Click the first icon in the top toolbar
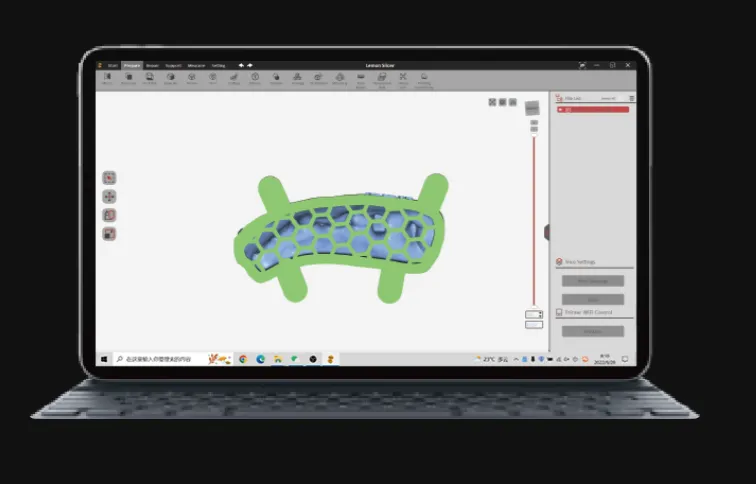Image resolution: width=756 pixels, height=484 pixels. (x=106, y=77)
